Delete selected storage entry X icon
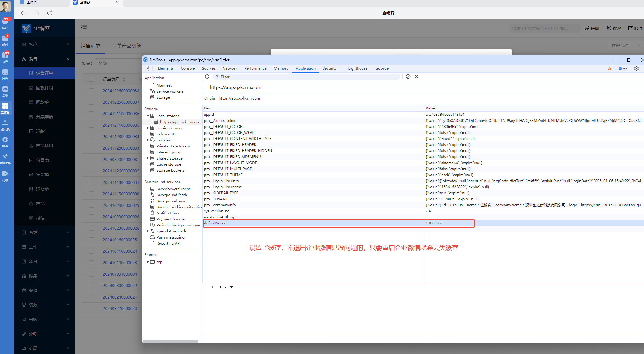Image resolution: width=644 pixels, height=354 pixels. pos(417,77)
